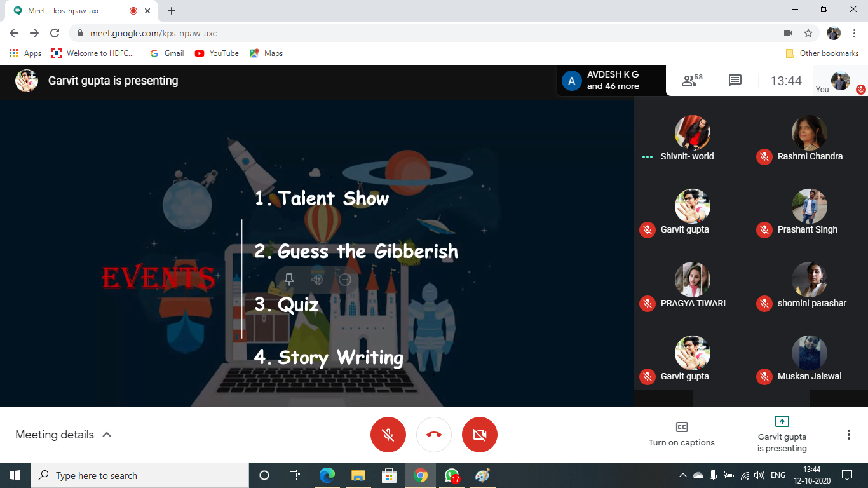Click the camera icon in Chrome's address bar
The height and width of the screenshot is (488, 868).
click(x=788, y=33)
